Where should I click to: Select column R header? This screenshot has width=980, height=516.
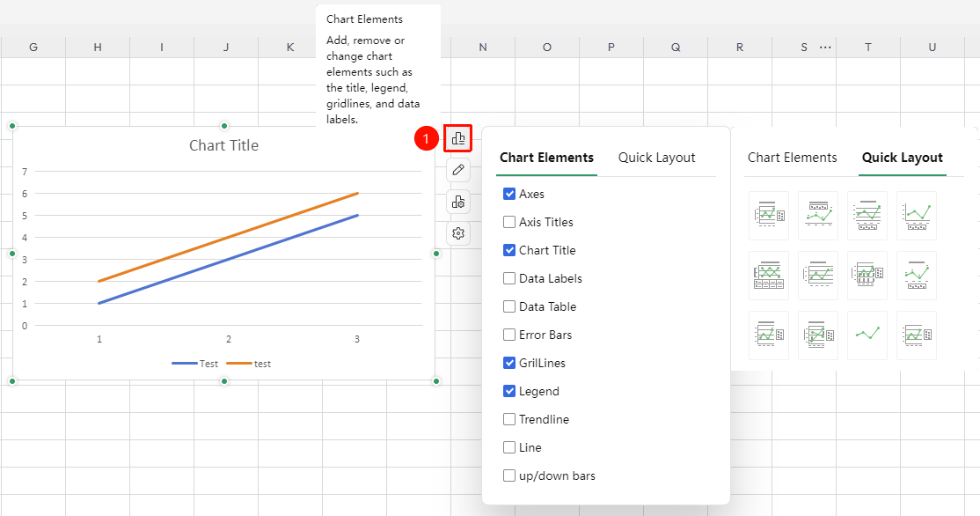tap(740, 48)
